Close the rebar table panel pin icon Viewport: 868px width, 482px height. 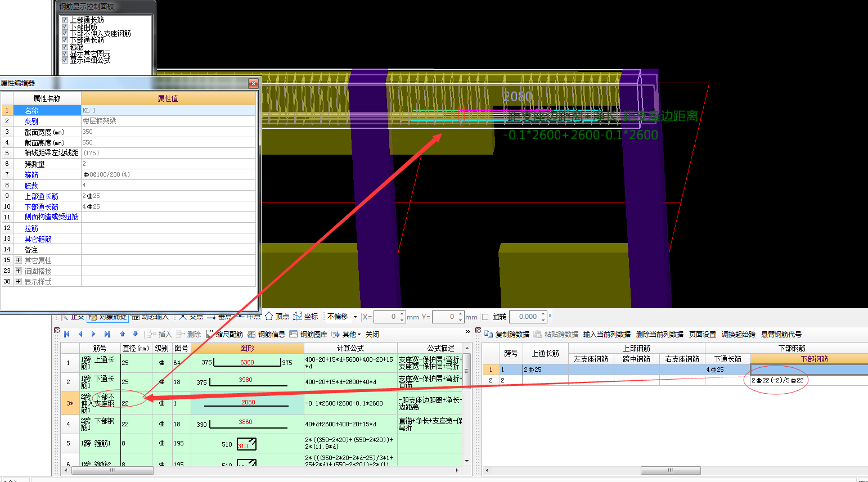[x=57, y=331]
